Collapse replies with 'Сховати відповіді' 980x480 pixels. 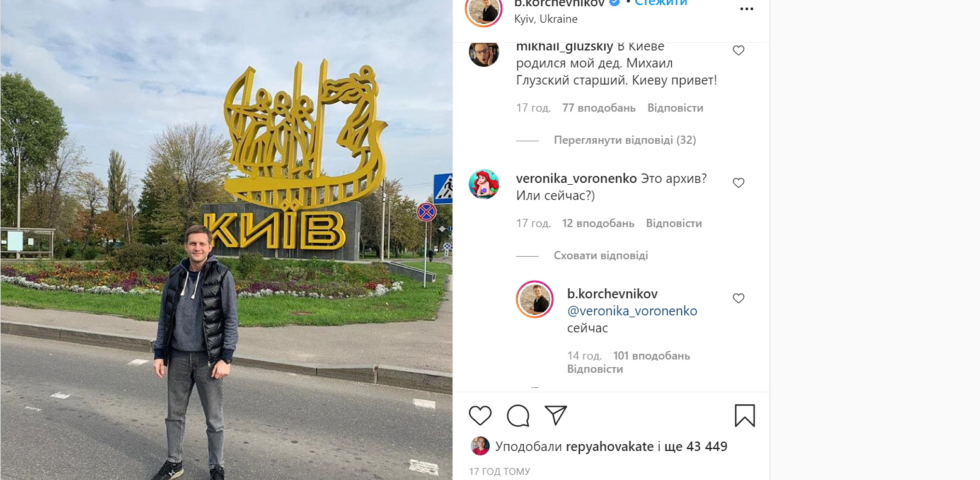(x=601, y=255)
